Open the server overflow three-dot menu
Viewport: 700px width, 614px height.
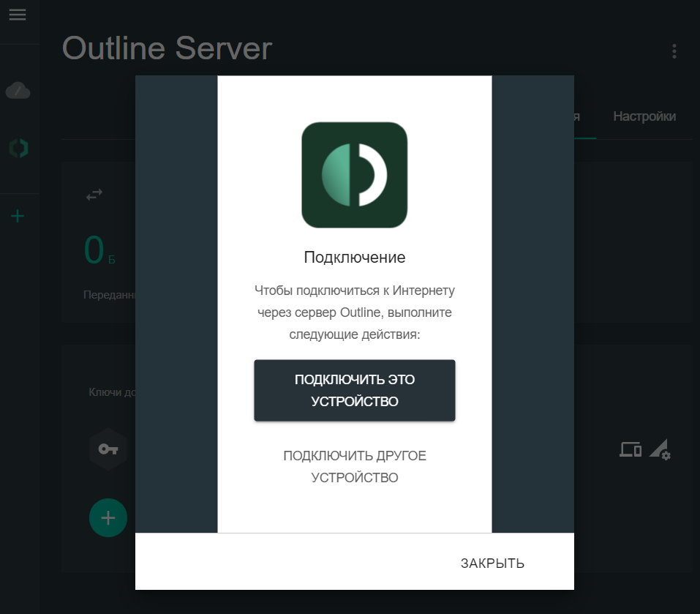[x=673, y=50]
